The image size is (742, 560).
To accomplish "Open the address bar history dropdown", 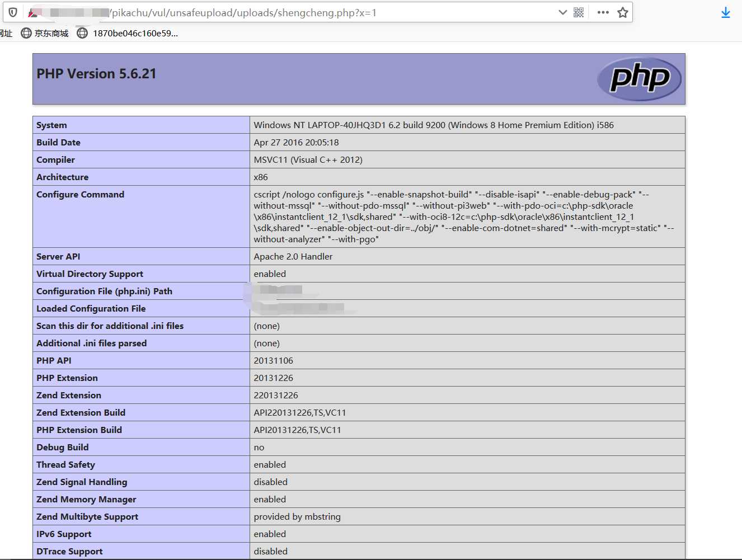I will pos(563,12).
